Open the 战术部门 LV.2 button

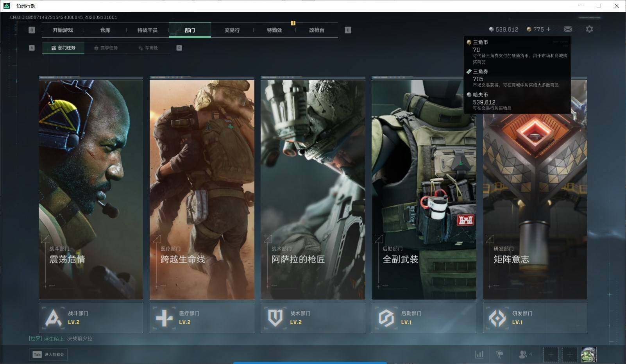click(313, 318)
